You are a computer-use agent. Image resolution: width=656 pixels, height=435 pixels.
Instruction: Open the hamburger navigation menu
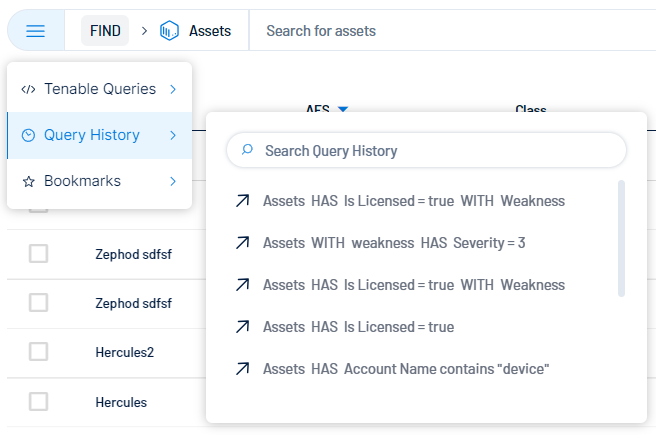pos(36,31)
